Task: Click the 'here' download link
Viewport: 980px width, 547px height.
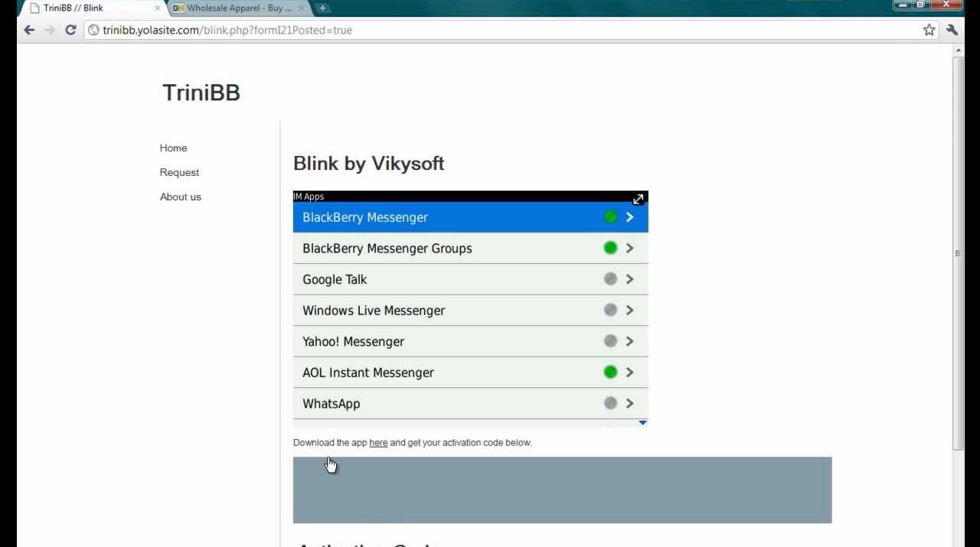Action: click(x=378, y=442)
